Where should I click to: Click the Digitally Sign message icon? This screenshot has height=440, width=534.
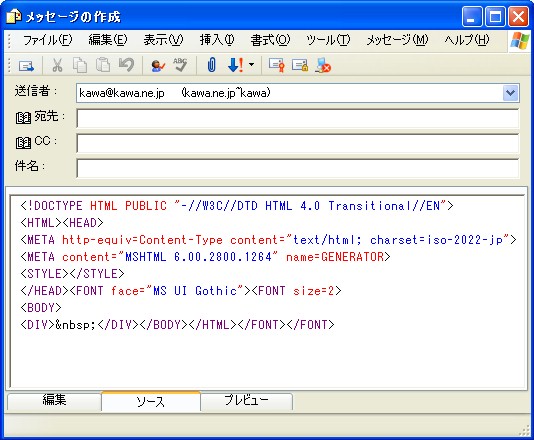point(276,65)
